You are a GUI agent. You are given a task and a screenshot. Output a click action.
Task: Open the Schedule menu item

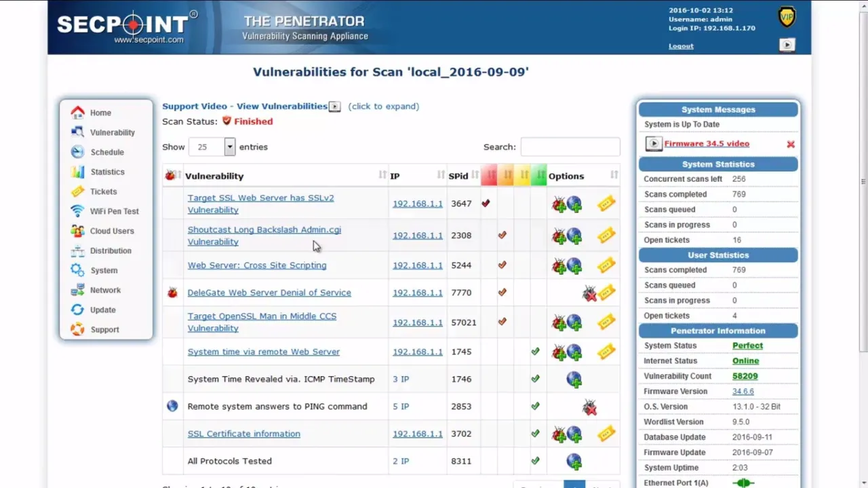pyautogui.click(x=107, y=152)
